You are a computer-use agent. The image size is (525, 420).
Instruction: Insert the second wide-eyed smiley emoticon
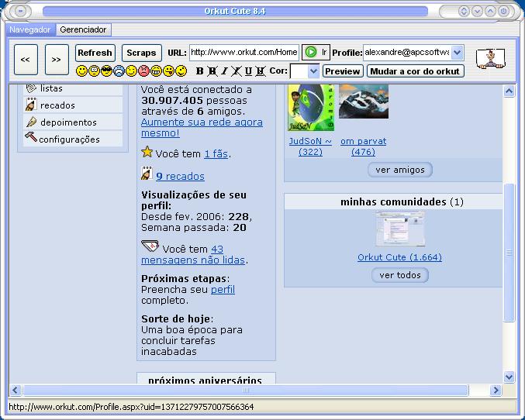pos(94,71)
